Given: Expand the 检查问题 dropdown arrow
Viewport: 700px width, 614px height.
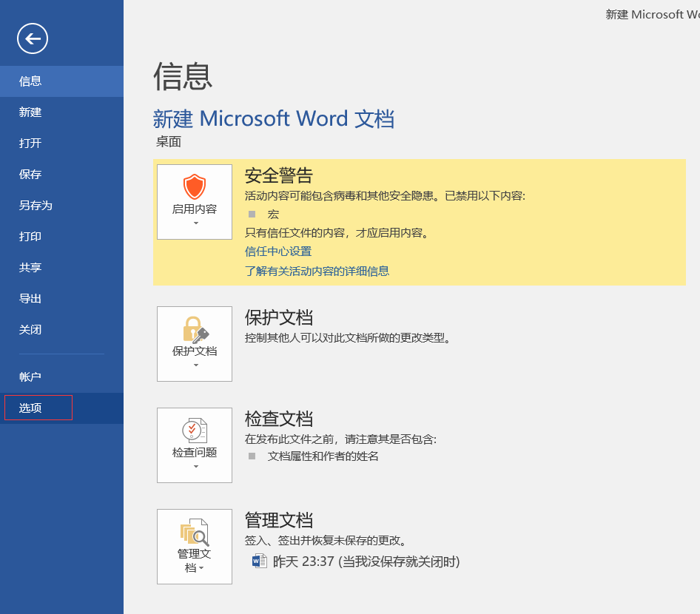Looking at the screenshot, I should (x=195, y=466).
